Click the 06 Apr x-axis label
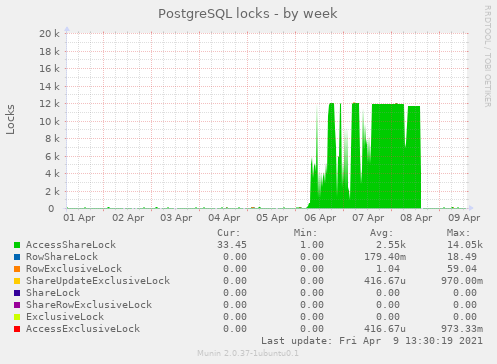 click(x=320, y=218)
